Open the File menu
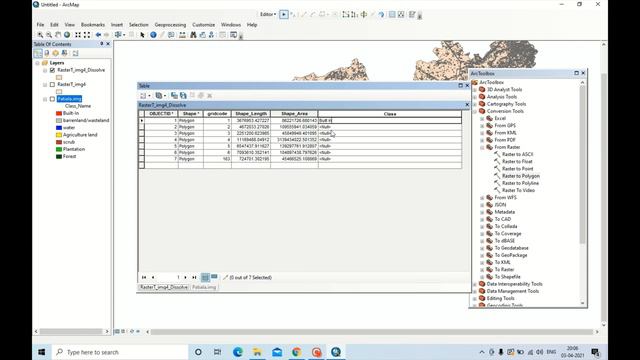This screenshot has height=360, width=640. pos(40,25)
